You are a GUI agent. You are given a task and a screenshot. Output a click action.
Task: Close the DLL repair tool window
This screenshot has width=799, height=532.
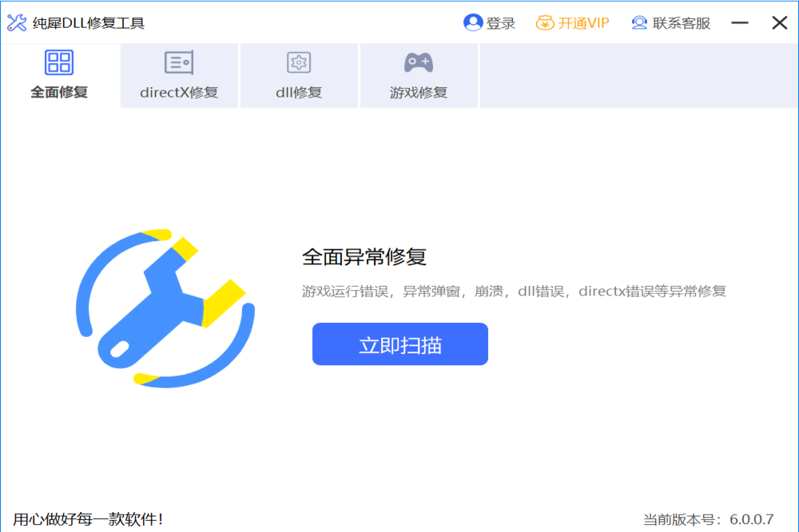click(x=779, y=23)
